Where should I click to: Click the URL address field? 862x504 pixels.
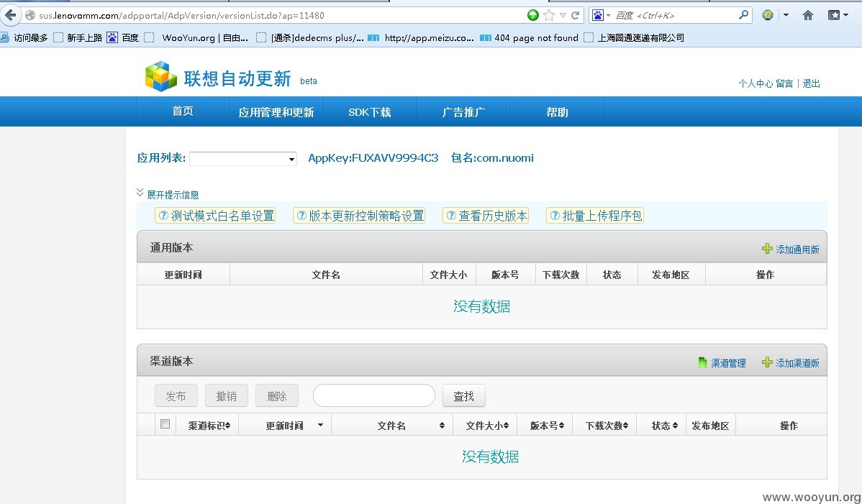(x=281, y=15)
